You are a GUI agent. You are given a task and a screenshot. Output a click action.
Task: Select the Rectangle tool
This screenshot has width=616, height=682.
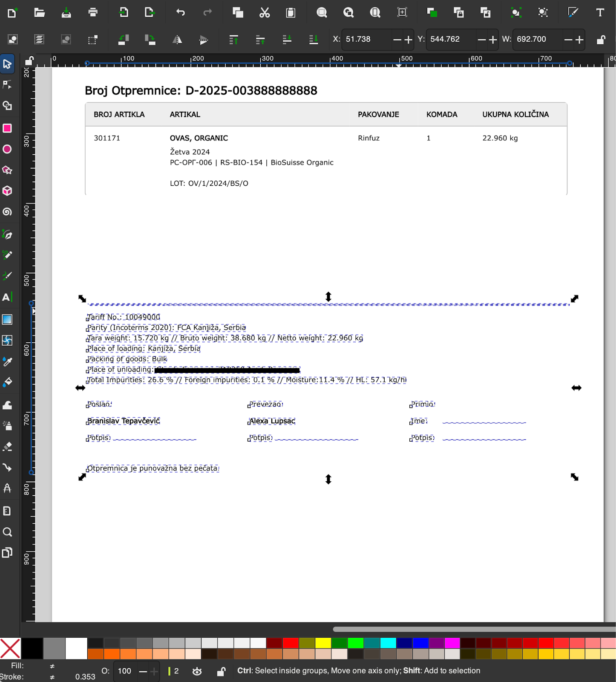click(x=7, y=128)
